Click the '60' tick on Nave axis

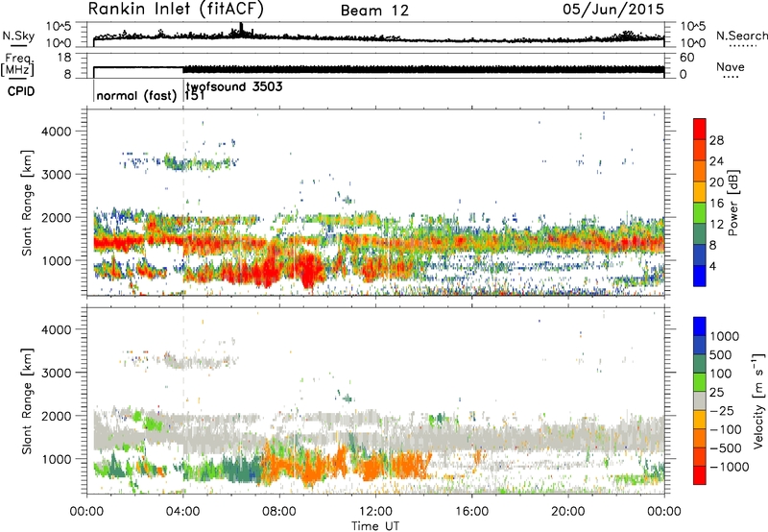coord(687,58)
